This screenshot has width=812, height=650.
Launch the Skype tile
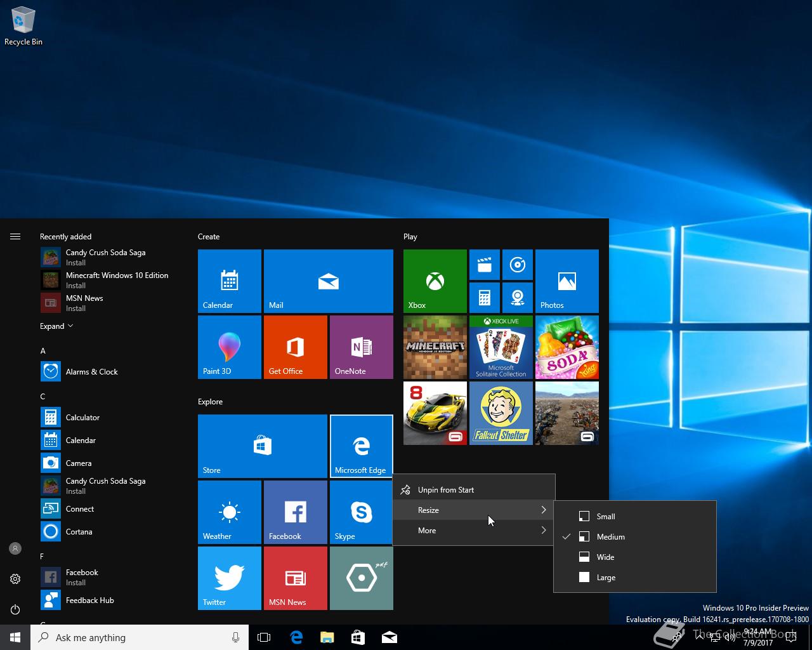coord(362,512)
